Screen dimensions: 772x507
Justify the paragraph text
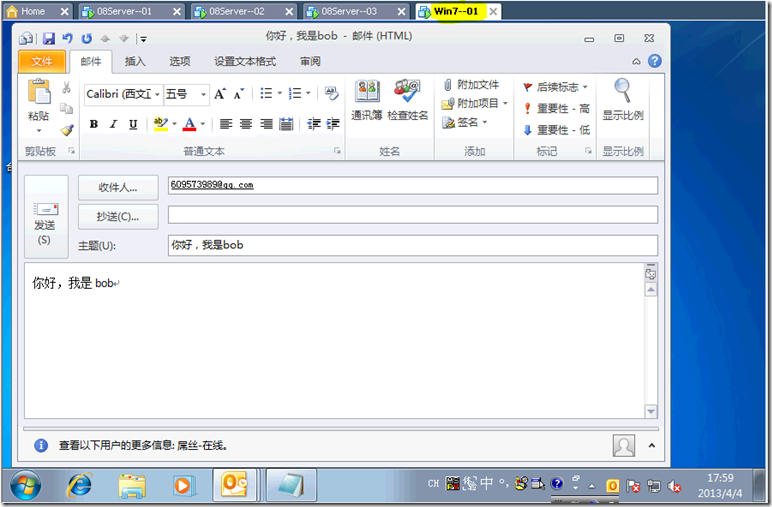(286, 124)
